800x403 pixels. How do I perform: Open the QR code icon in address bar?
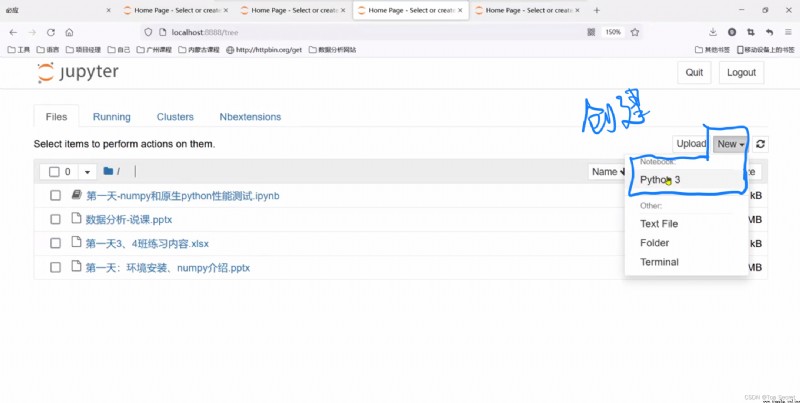click(591, 32)
